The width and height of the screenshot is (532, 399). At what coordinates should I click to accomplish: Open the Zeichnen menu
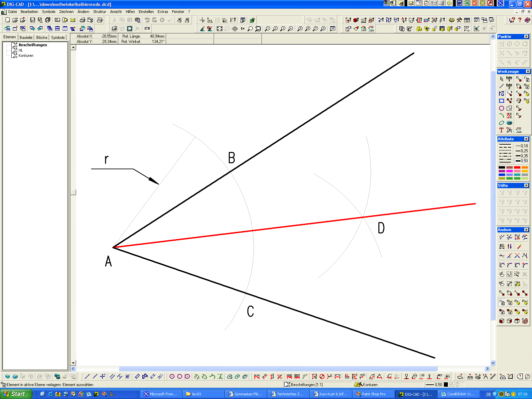point(66,12)
